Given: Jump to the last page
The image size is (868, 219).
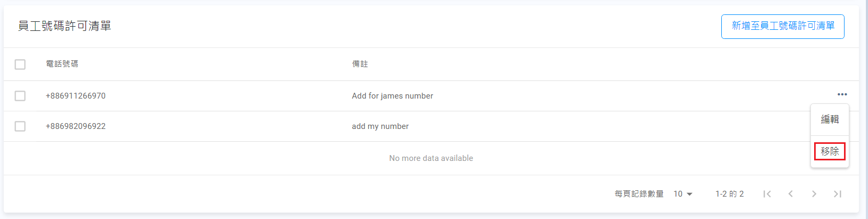Looking at the screenshot, I should pyautogui.click(x=838, y=194).
